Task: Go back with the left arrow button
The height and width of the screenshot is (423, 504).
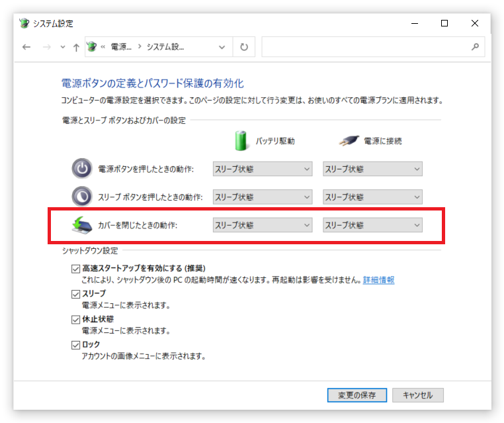Action: tap(26, 47)
